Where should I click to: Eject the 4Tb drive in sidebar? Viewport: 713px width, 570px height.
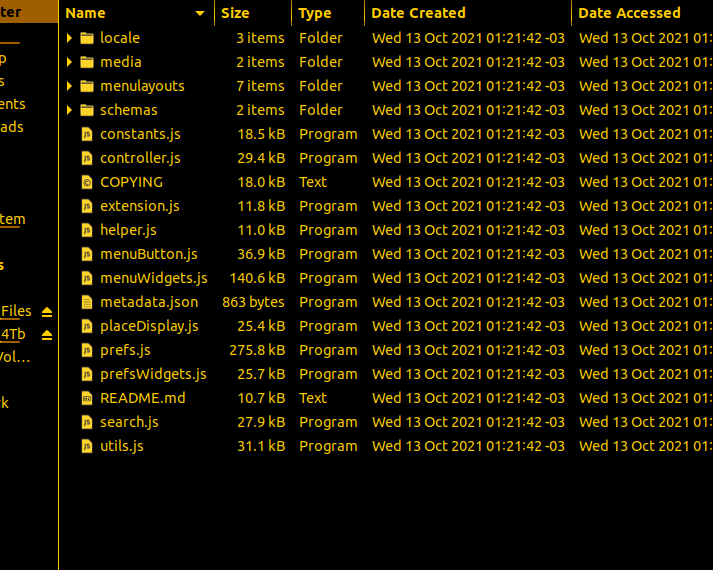pyautogui.click(x=46, y=335)
